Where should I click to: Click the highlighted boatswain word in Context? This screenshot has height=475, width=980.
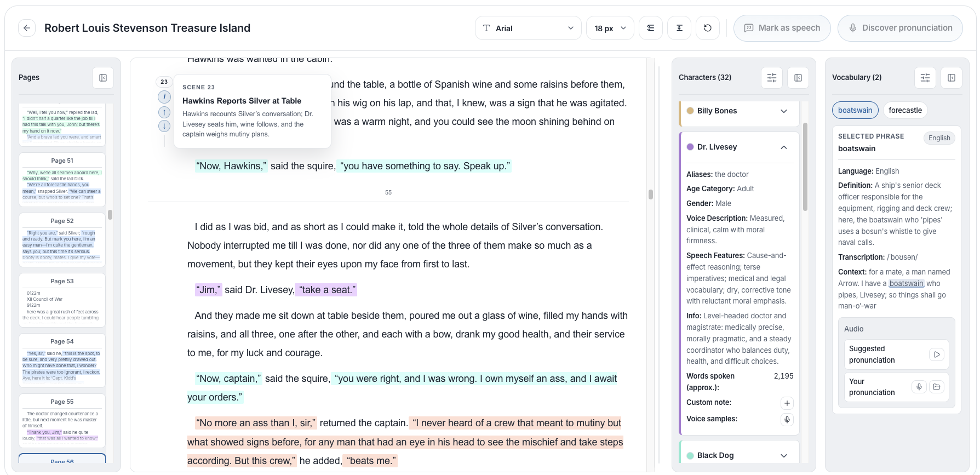pos(906,283)
